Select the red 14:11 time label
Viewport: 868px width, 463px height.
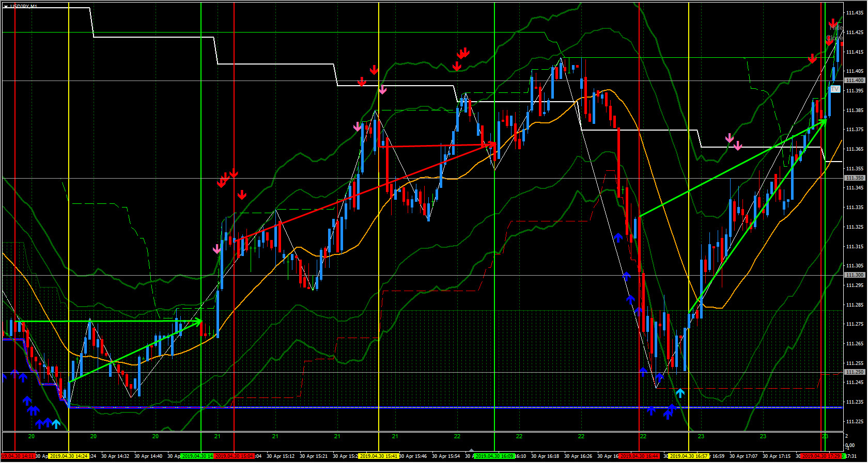18,456
